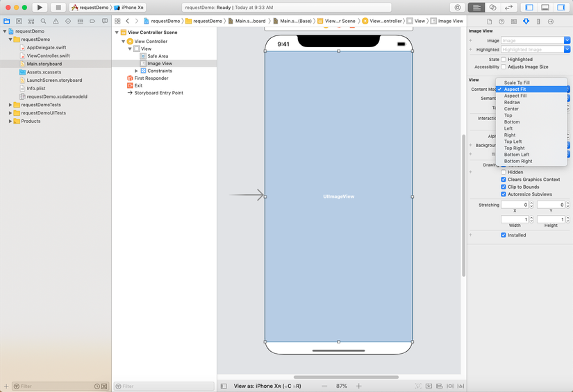
Task: Collapse the View Controller Scene disclosure triangle
Action: [117, 33]
